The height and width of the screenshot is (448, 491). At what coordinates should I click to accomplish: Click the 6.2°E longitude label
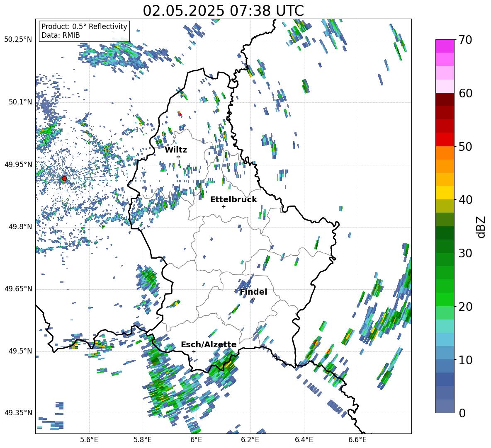coord(250,440)
